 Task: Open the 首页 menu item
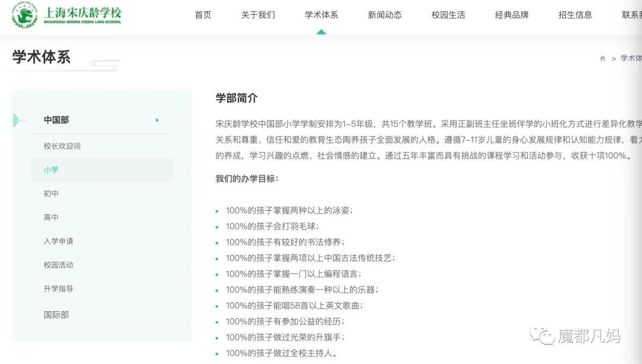[202, 15]
